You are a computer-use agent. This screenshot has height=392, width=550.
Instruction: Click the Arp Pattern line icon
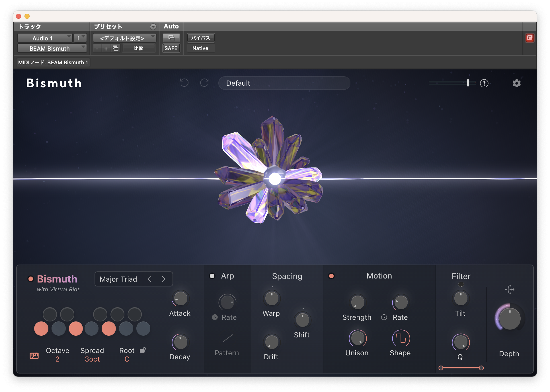(x=227, y=338)
